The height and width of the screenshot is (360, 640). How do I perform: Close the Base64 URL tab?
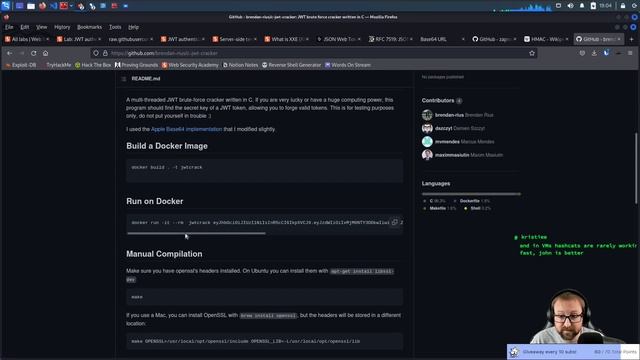(463, 39)
